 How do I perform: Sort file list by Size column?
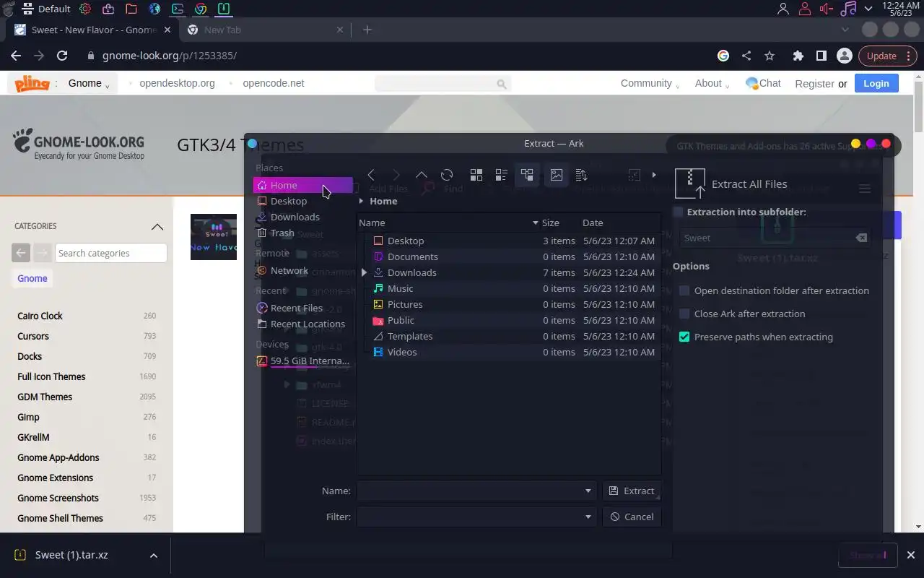[x=559, y=223]
